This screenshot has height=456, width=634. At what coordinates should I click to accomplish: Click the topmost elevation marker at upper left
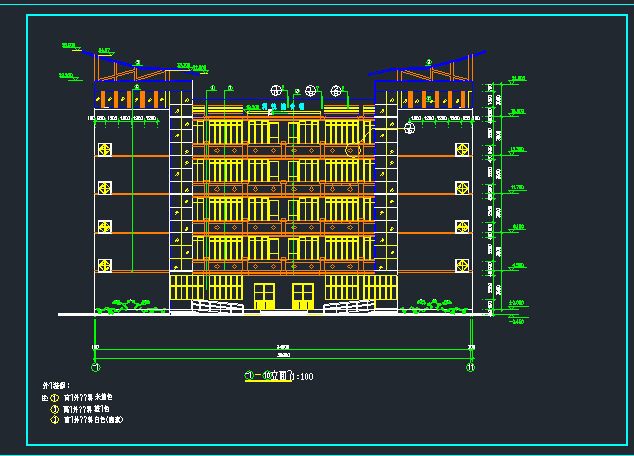pyautogui.click(x=68, y=45)
